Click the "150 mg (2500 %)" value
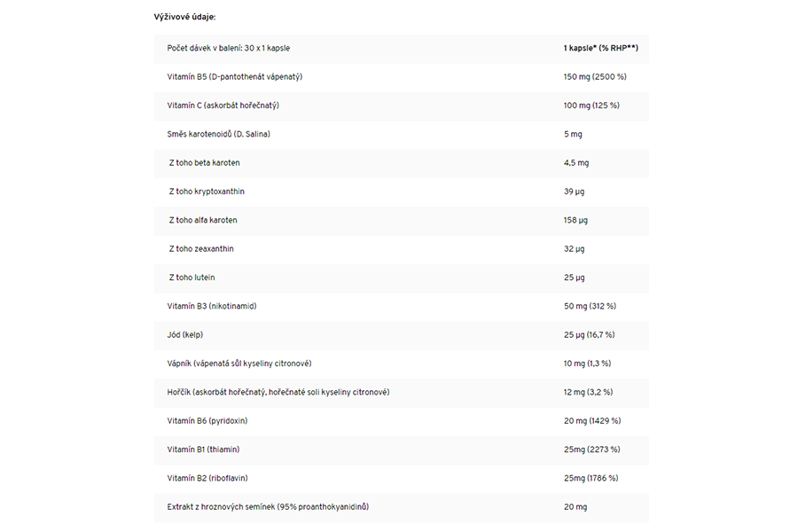 pyautogui.click(x=595, y=77)
